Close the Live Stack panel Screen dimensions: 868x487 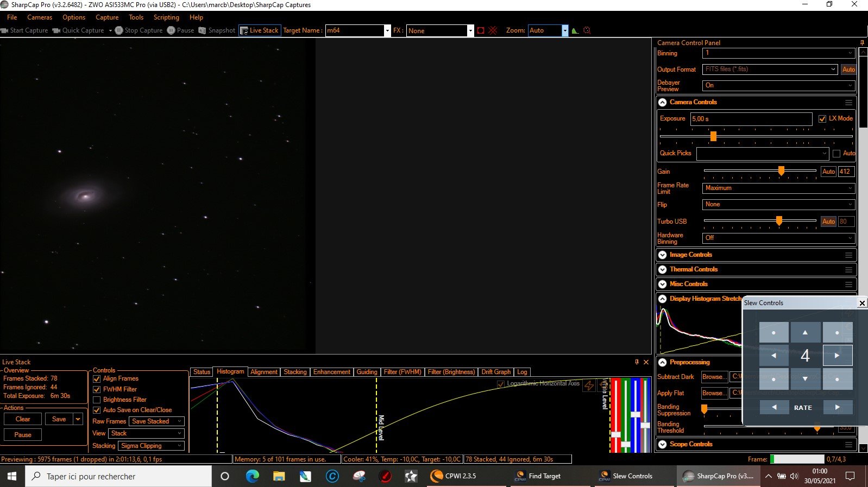pyautogui.click(x=646, y=362)
